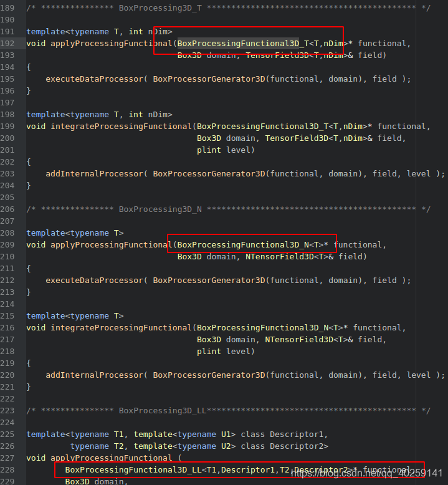Click NTensorField3D type on line 210
448x485 pixels.
[x=280, y=257]
